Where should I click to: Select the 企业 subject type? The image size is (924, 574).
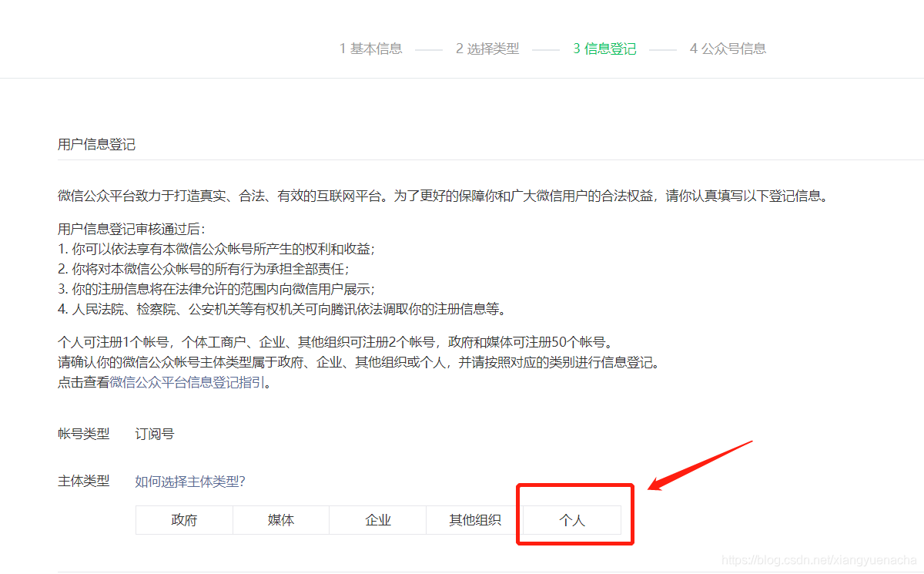[x=378, y=520]
